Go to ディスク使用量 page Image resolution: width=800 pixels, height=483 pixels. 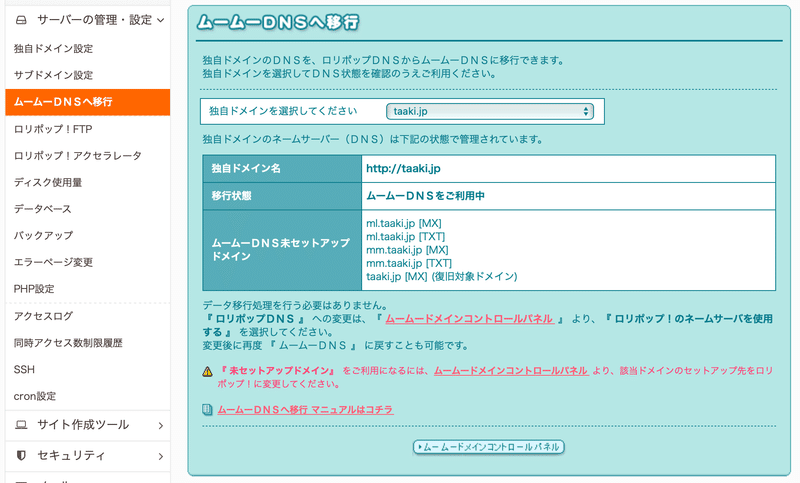tap(48, 182)
